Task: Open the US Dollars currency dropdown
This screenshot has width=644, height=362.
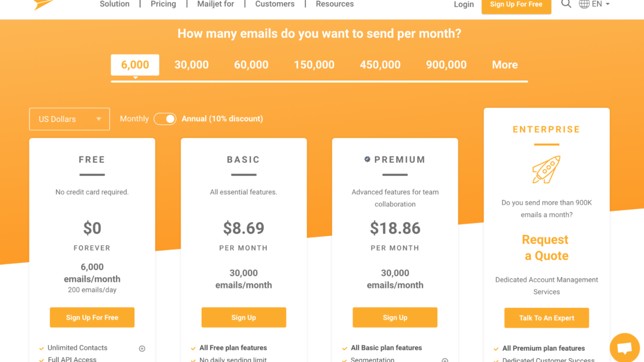Action: [x=70, y=119]
